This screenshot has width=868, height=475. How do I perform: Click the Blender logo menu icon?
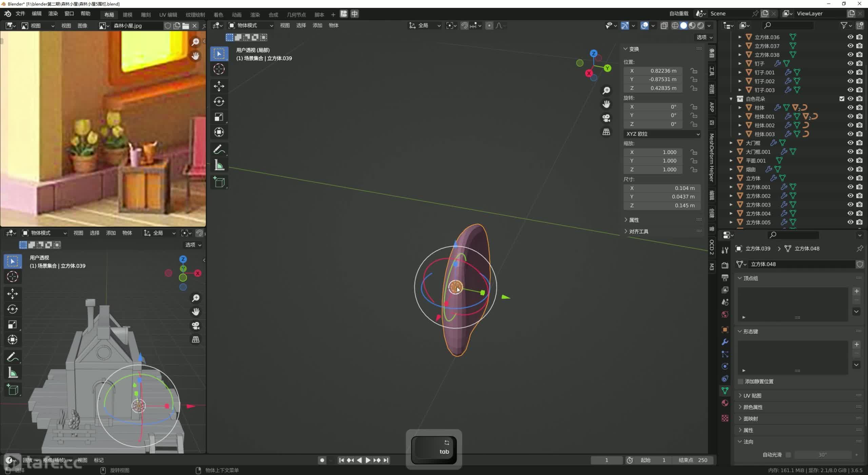7,14
